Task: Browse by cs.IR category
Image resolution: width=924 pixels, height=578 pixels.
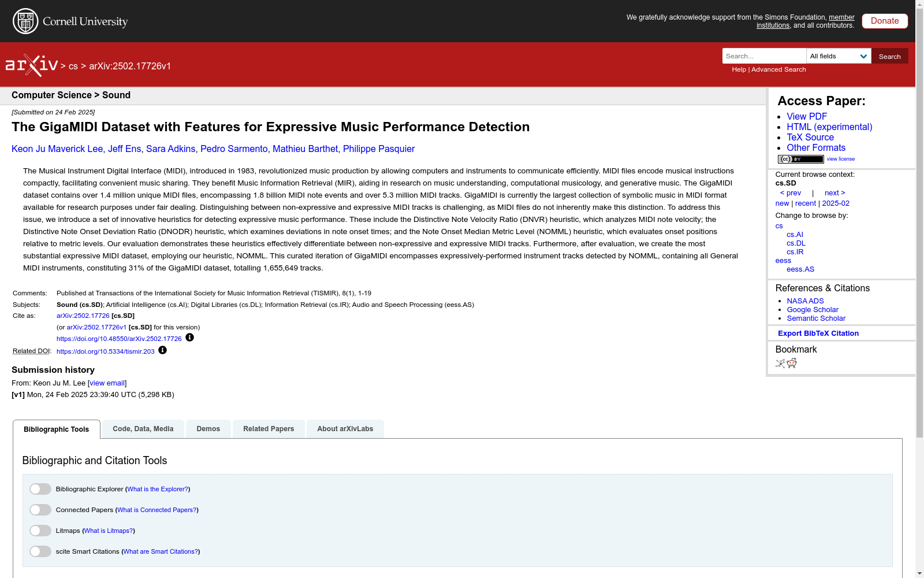Action: coord(795,252)
